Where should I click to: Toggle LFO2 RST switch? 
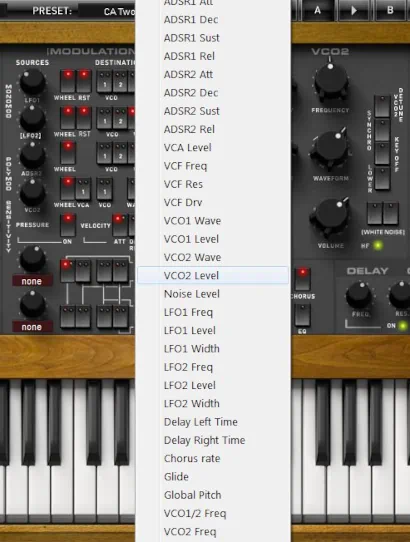(x=84, y=118)
